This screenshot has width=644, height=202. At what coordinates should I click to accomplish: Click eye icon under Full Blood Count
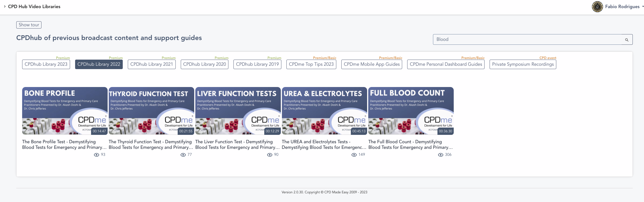441,155
